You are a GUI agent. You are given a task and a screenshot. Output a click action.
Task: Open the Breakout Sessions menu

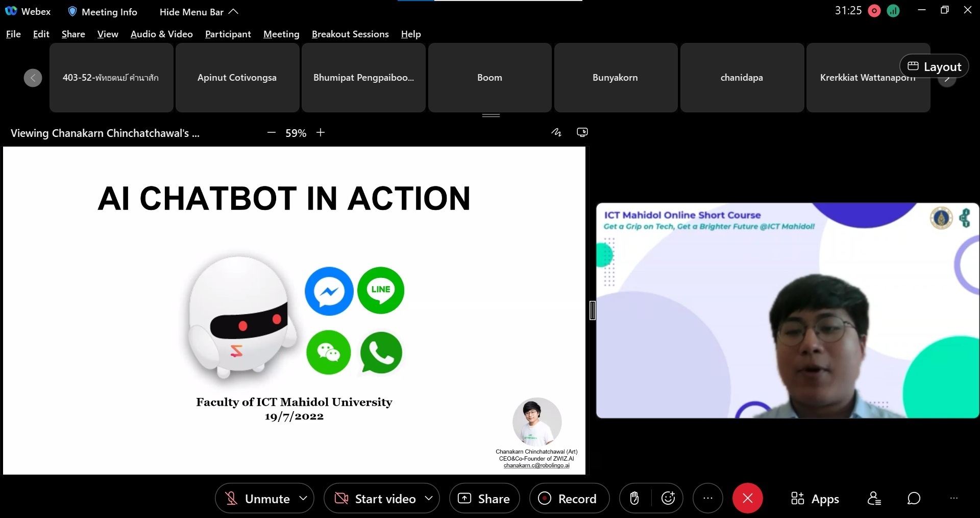coord(350,34)
